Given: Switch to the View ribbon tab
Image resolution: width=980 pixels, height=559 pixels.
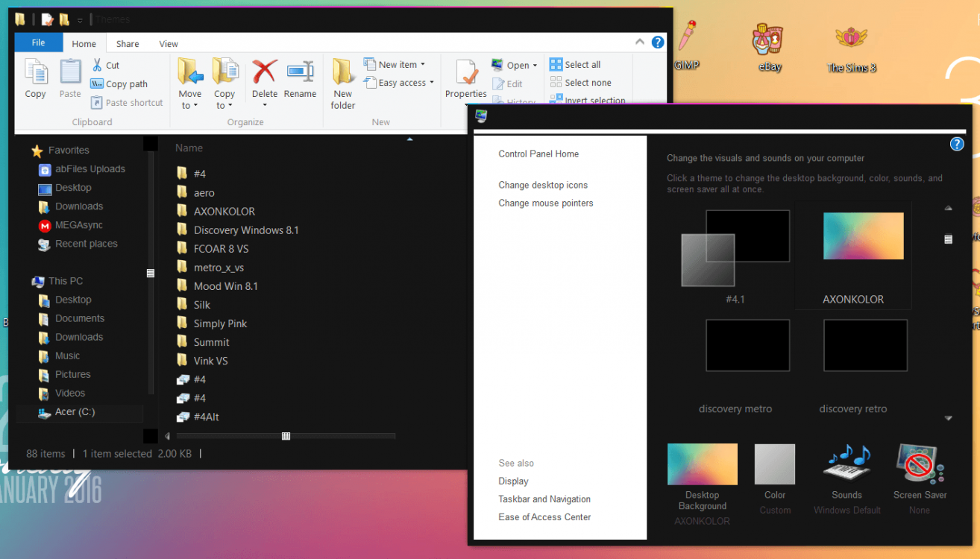Looking at the screenshot, I should point(169,43).
